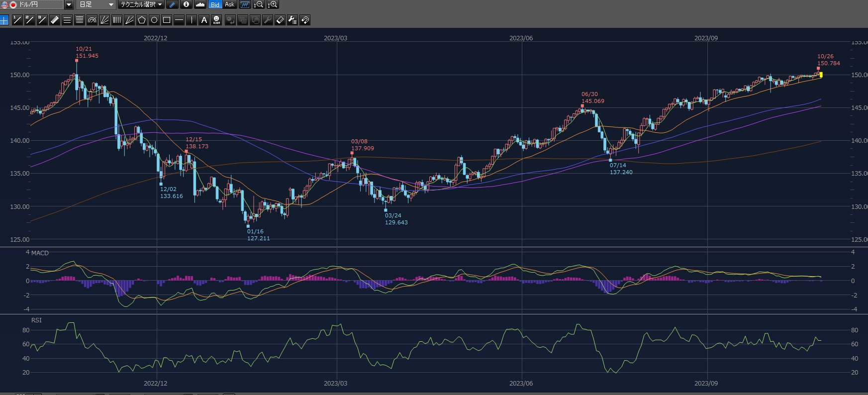868x395 pixels.
Task: Expand the 日足 timeframe dropdown
Action: [111, 4]
